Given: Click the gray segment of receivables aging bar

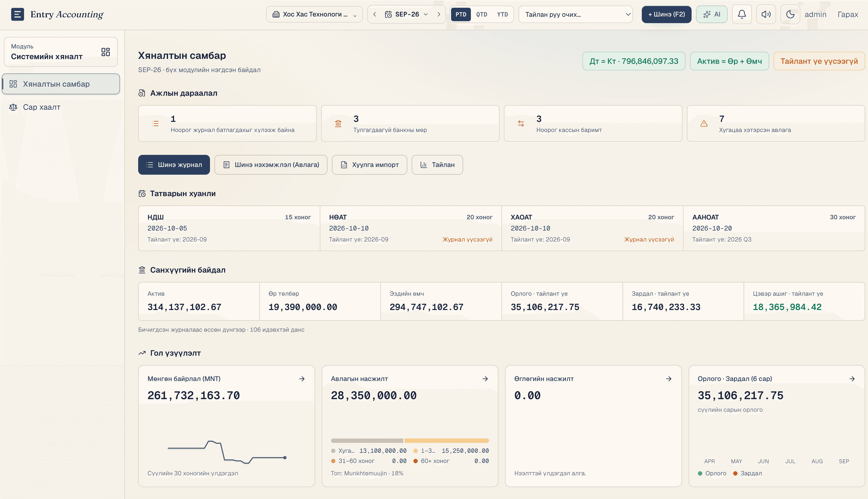Looking at the screenshot, I should pos(367,441).
